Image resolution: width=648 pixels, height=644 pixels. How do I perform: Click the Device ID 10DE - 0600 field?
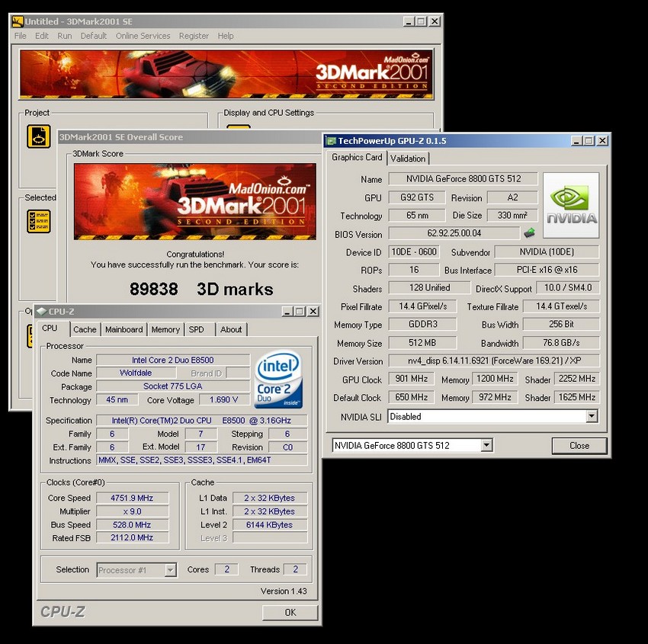tap(414, 252)
